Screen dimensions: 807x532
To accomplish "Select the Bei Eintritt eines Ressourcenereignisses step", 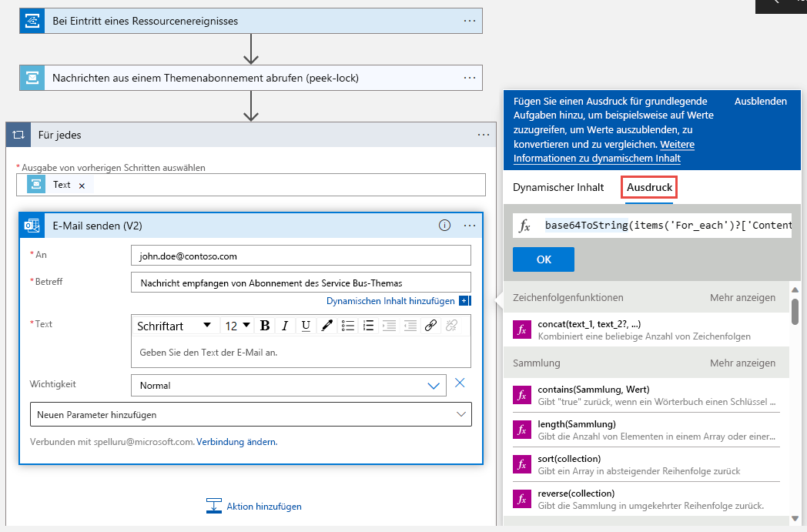I will coord(250,21).
